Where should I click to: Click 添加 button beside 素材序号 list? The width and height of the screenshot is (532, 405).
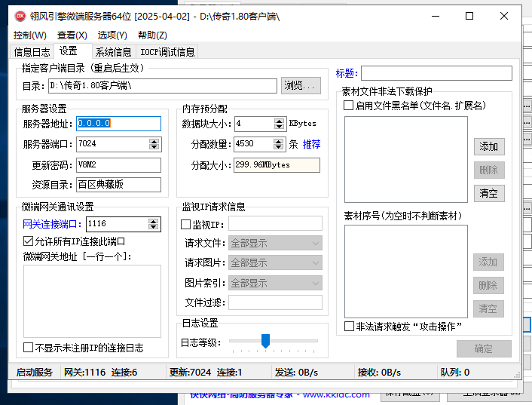click(488, 262)
